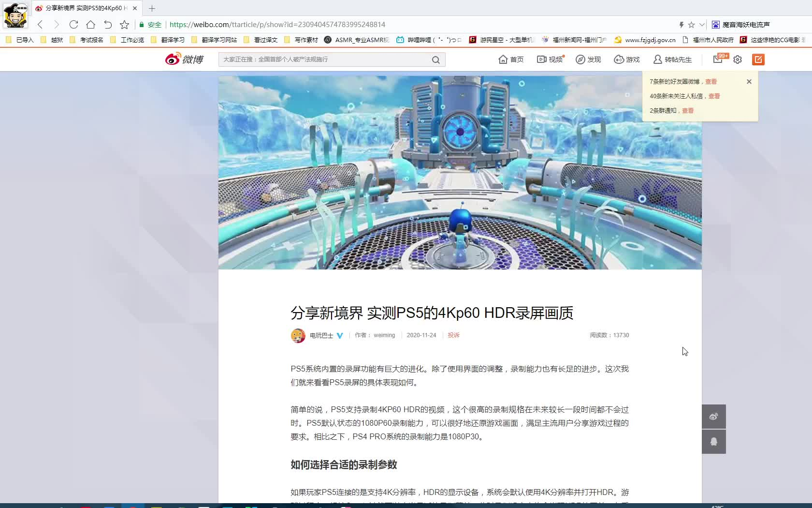This screenshot has height=508, width=812.
Task: Open 考试报名 bookmarks folder
Action: point(87,40)
